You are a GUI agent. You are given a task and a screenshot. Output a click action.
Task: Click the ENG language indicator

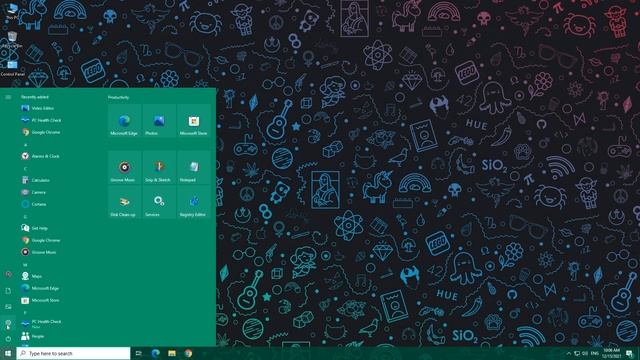[x=595, y=353]
